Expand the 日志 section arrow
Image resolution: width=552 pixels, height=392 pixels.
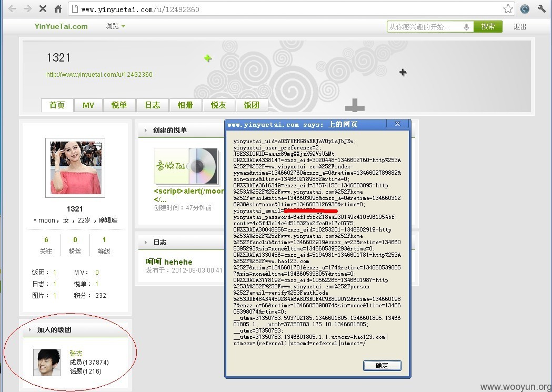tap(146, 242)
